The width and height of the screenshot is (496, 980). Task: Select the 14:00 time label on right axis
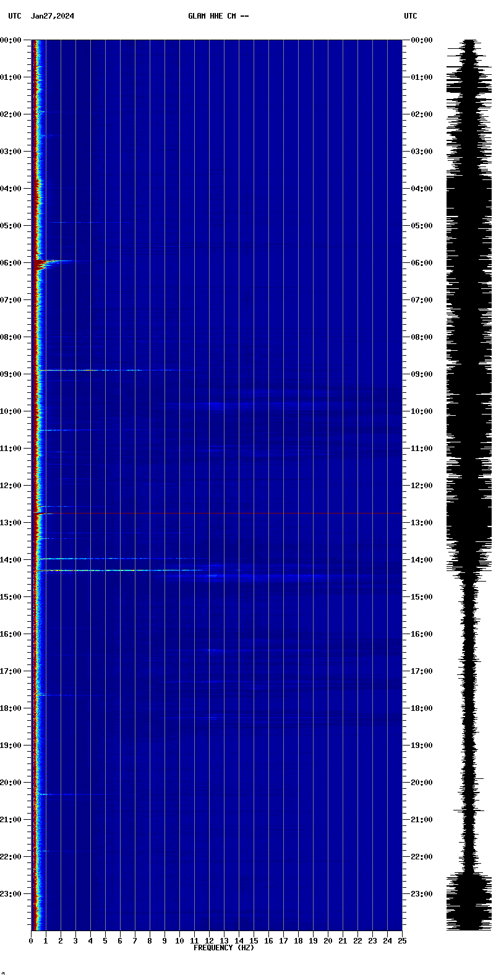click(422, 560)
